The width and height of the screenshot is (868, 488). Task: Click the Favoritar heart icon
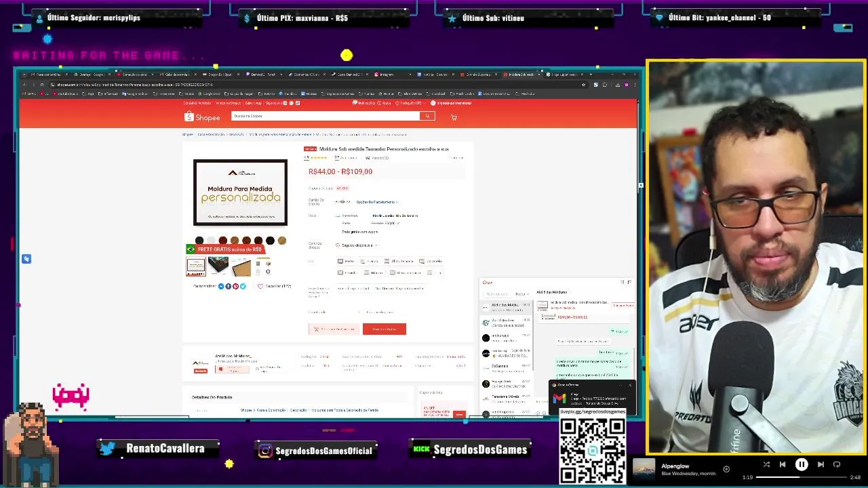point(260,286)
